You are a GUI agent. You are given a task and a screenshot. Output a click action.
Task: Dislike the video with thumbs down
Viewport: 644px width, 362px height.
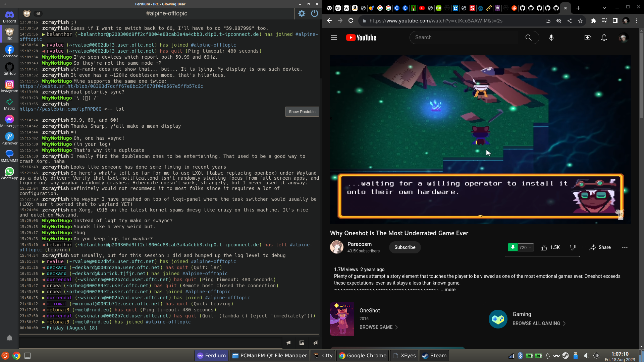(x=573, y=247)
